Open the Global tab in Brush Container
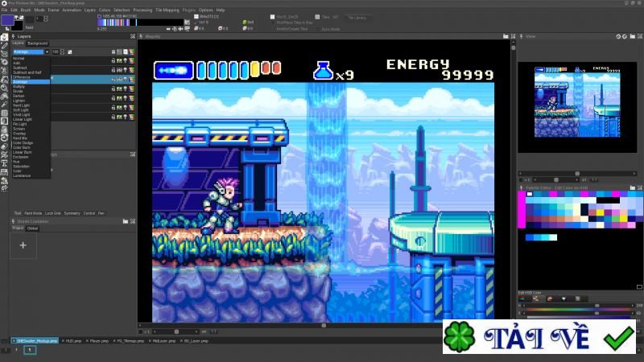This screenshot has height=362, width=644. (x=32, y=228)
